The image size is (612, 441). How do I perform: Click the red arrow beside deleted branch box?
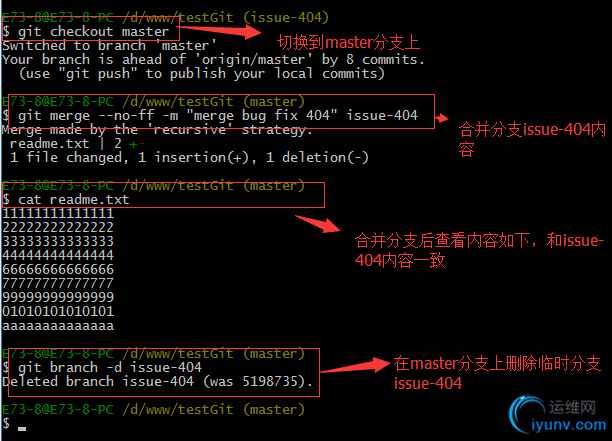[355, 365]
